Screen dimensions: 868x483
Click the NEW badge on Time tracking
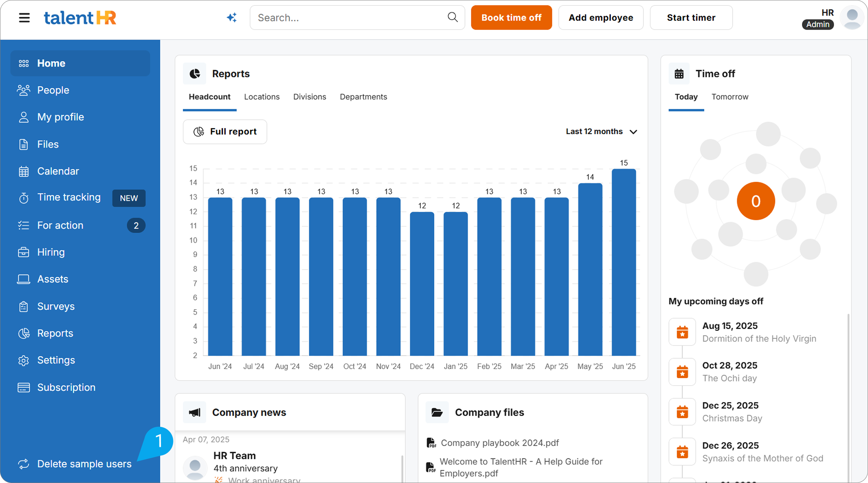coord(129,198)
